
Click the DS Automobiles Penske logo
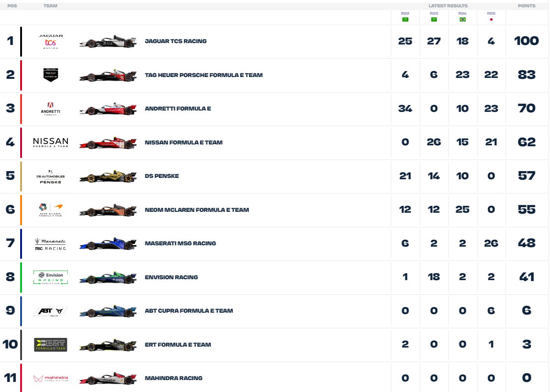tap(50, 176)
